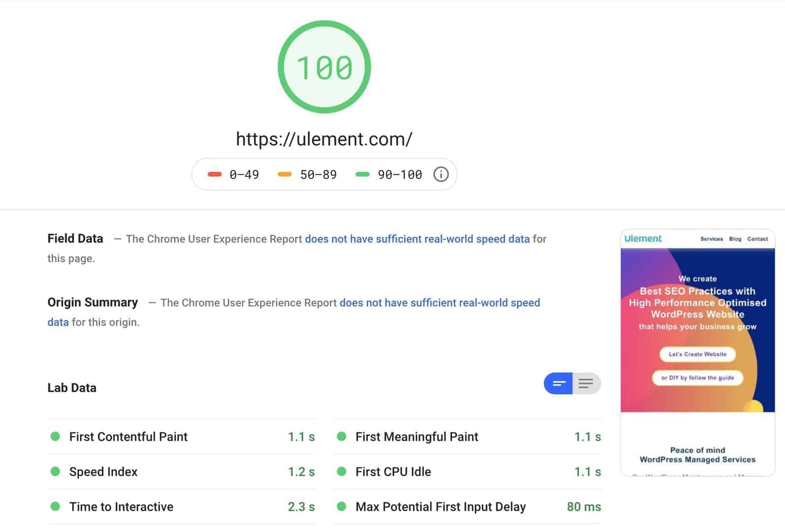Open the https://ulement.com/ URL text
Image resolution: width=785 pixels, height=532 pixels.
pyautogui.click(x=324, y=139)
